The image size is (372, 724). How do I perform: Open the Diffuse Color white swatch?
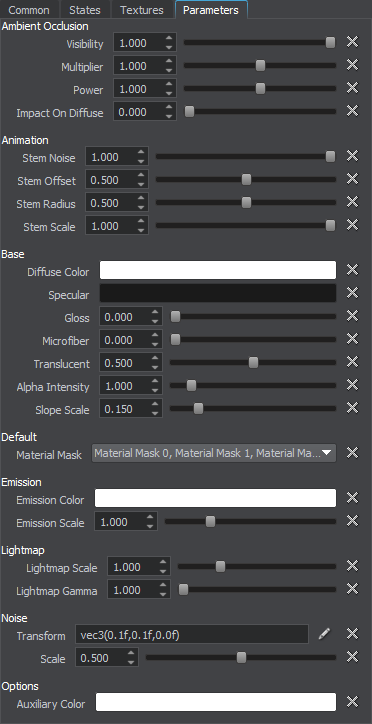[218, 270]
